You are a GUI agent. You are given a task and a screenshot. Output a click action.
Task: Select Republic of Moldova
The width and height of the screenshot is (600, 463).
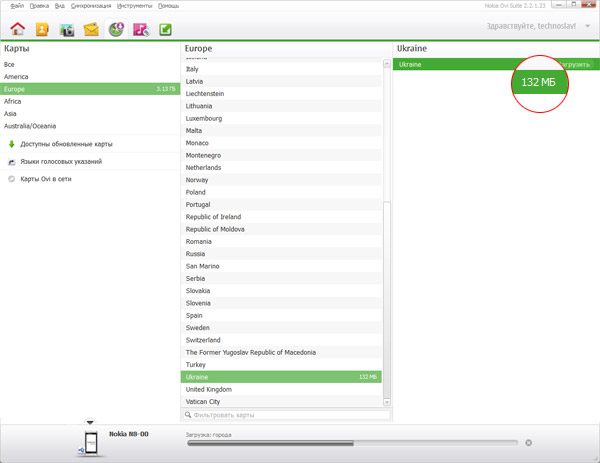[281, 229]
